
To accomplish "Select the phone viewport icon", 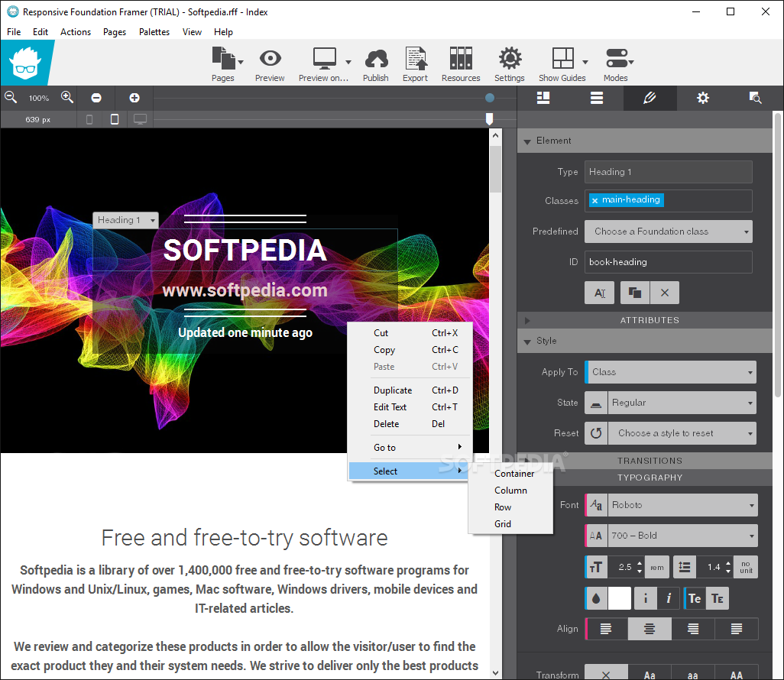I will point(89,119).
